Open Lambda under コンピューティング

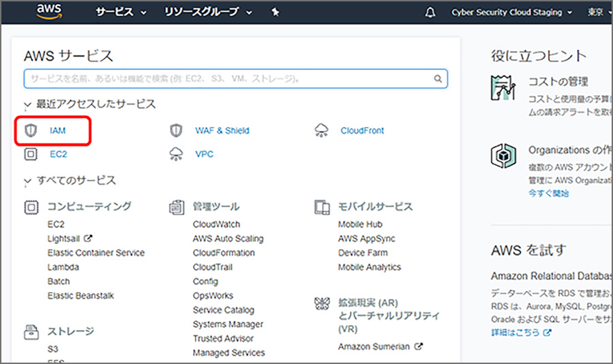coord(62,267)
